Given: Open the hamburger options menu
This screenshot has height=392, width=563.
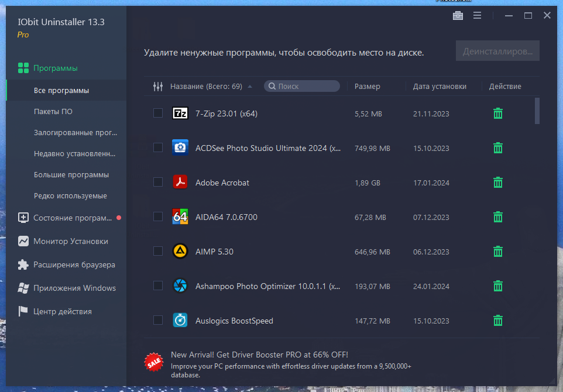Looking at the screenshot, I should tap(477, 15).
